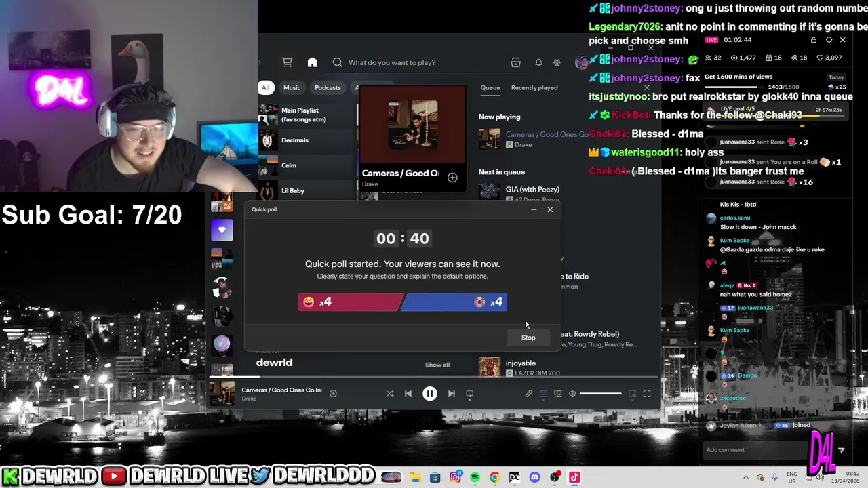The height and width of the screenshot is (488, 868).
Task: Click the Spotify search magnifier icon
Action: pos(337,62)
